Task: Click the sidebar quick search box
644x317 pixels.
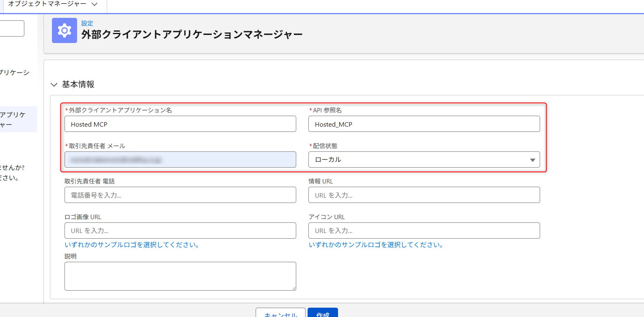Action: coord(11,28)
